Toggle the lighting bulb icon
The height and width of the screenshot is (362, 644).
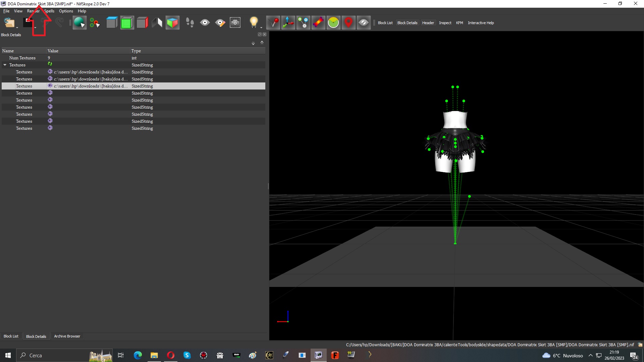pyautogui.click(x=254, y=22)
